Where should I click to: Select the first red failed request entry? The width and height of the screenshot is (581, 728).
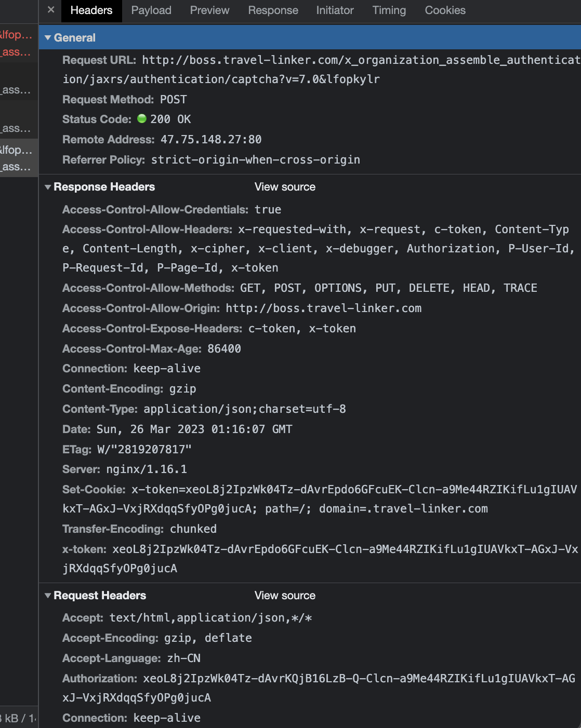17,43
